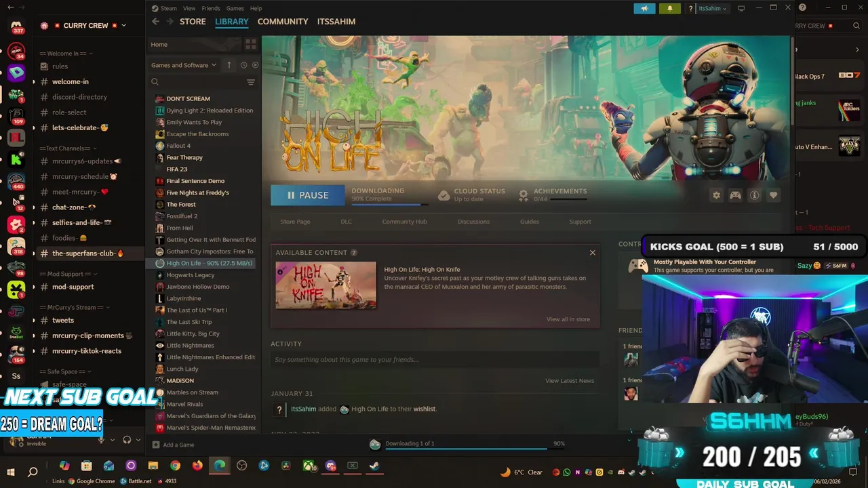The width and height of the screenshot is (868, 488).
Task: Open the Steam Store tab
Action: click(x=193, y=22)
